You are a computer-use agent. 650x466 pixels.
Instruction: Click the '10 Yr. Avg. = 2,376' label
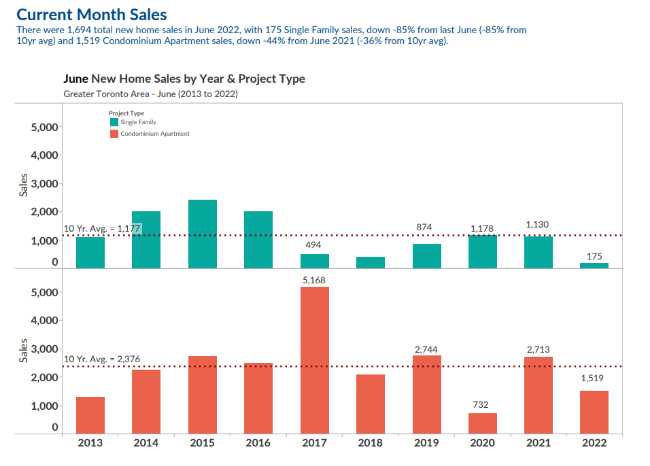[104, 359]
